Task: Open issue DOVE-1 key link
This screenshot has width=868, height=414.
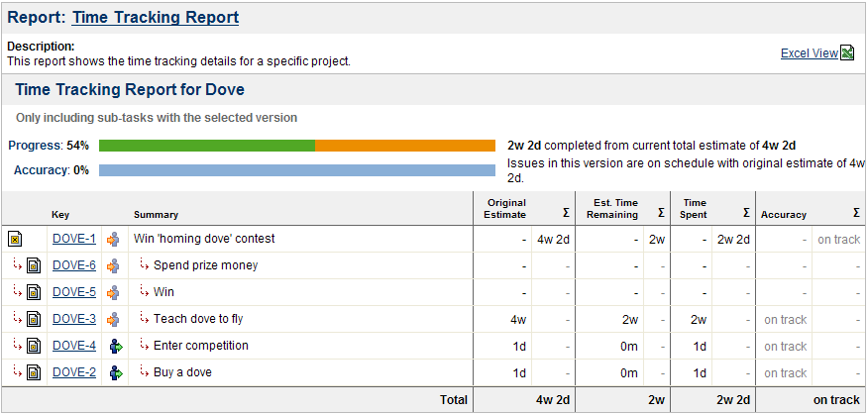Action: 73,239
